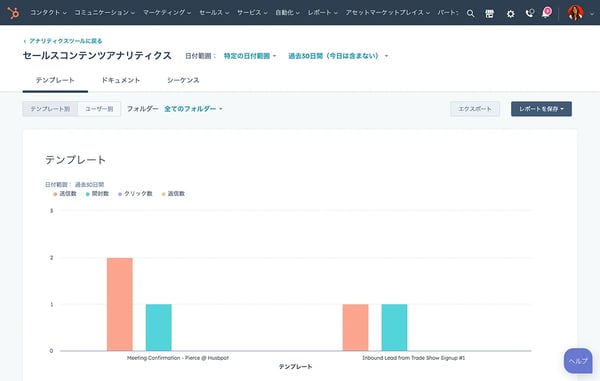Toggle the 送信数 legend series
Viewport: 600px width, 381px height.
click(65, 194)
